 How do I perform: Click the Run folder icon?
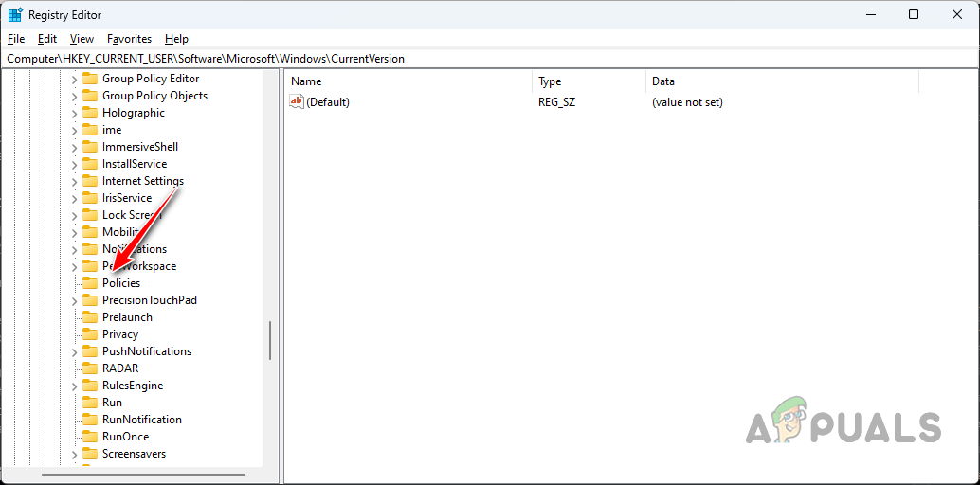[91, 403]
